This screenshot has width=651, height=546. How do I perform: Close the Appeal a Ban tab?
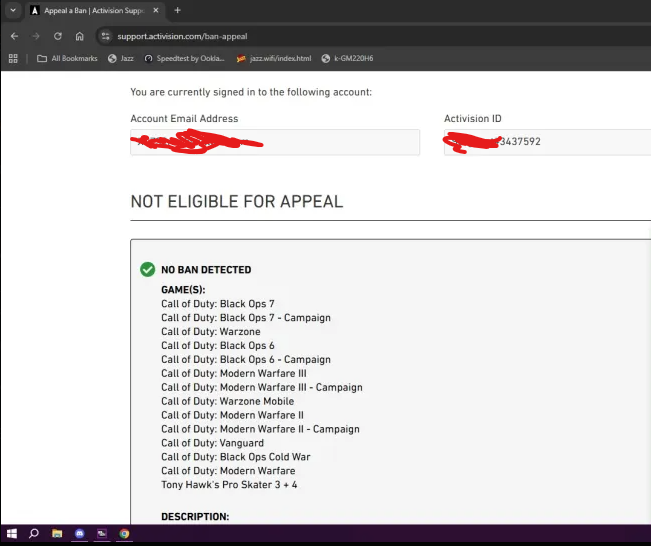point(156,10)
